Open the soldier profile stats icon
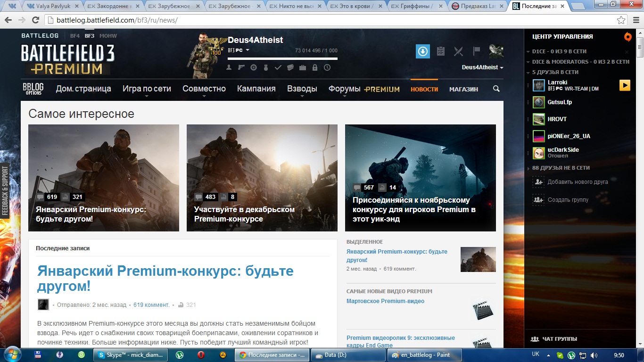 click(229, 68)
